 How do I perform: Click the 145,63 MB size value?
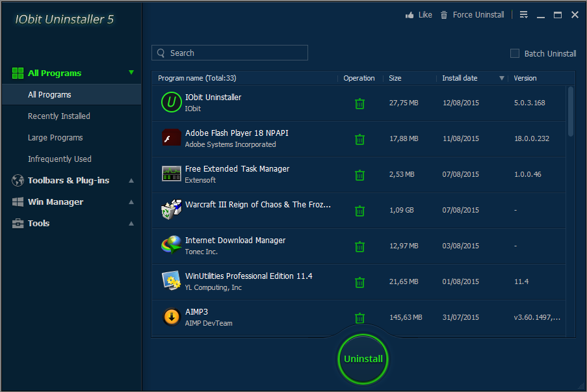click(406, 317)
